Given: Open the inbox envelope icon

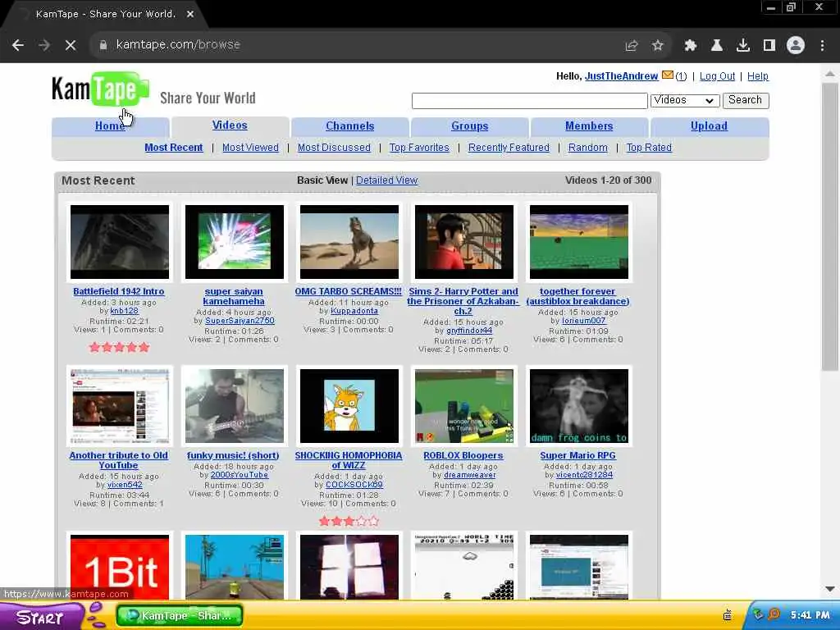Looking at the screenshot, I should 668,75.
